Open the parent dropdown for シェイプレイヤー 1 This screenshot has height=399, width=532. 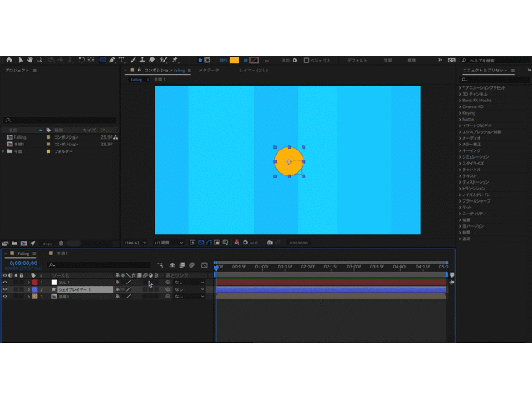[x=188, y=289]
